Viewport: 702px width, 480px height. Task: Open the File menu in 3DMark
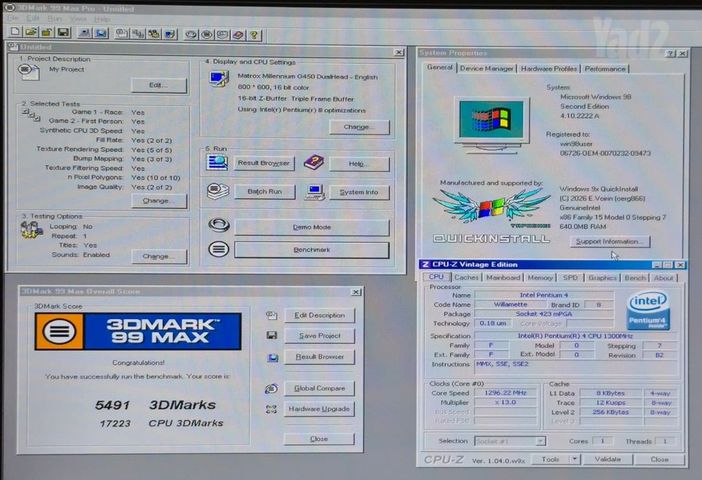click(13, 18)
